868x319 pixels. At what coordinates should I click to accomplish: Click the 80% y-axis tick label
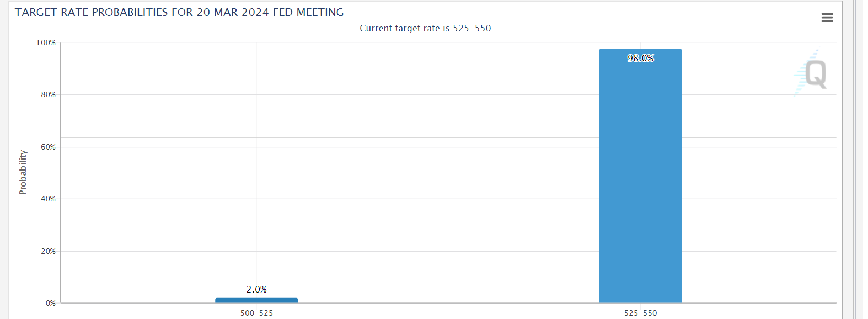point(48,94)
